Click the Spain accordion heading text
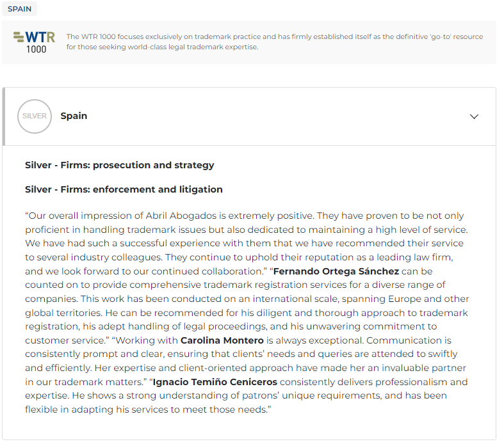 (74, 116)
